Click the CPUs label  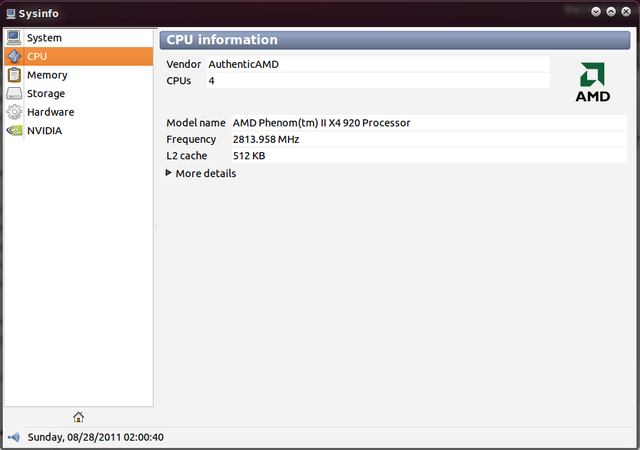(178, 81)
